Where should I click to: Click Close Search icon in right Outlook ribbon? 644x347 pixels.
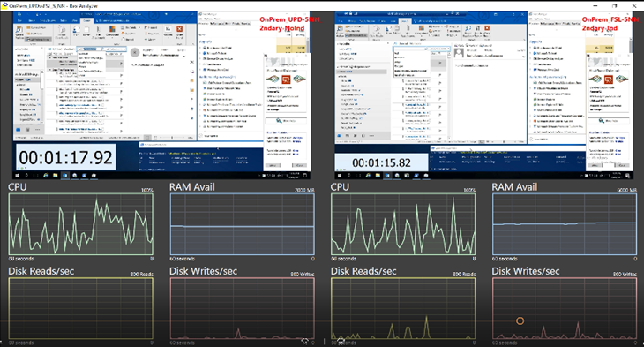tap(487, 29)
